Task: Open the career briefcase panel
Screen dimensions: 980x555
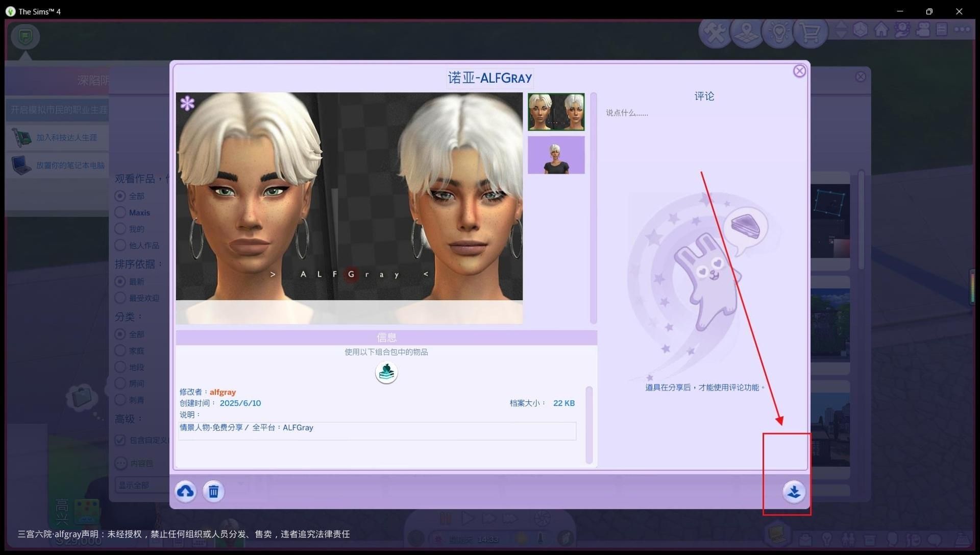Action: pos(805,539)
